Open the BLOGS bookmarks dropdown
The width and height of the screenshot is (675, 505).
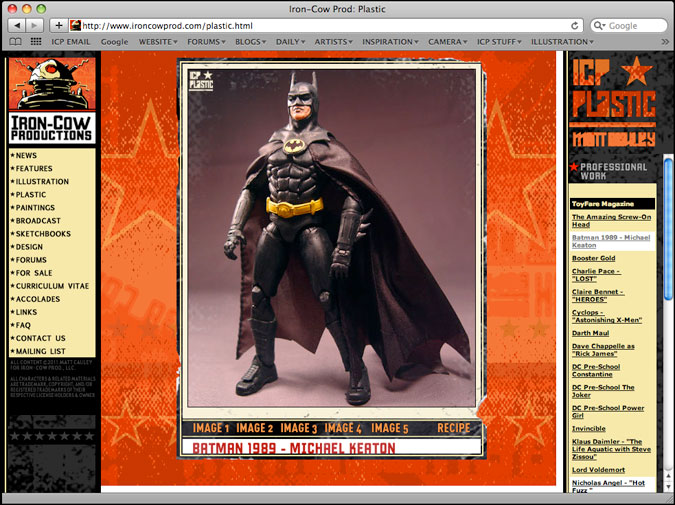point(251,42)
